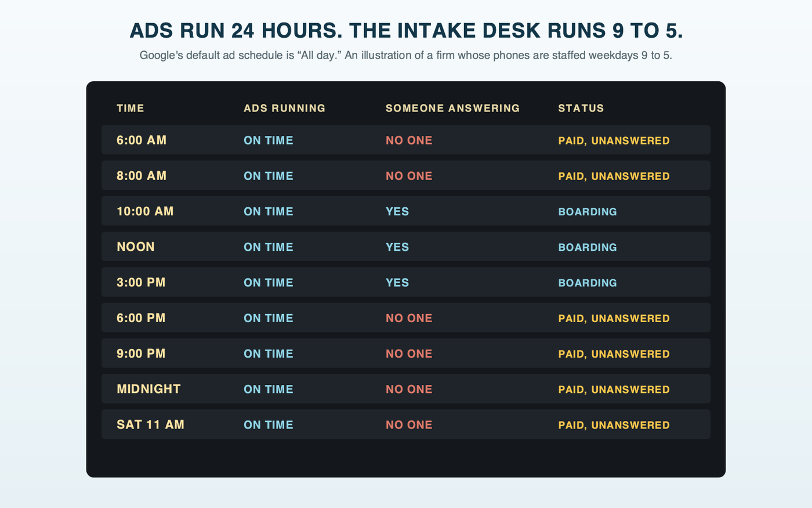
Task: Click PAID, UNANSWERED in the 6:00 AM row
Action: click(x=614, y=140)
